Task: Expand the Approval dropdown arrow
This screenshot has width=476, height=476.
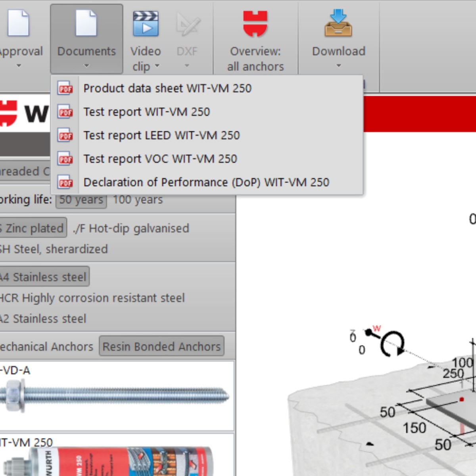Action: click(x=19, y=66)
